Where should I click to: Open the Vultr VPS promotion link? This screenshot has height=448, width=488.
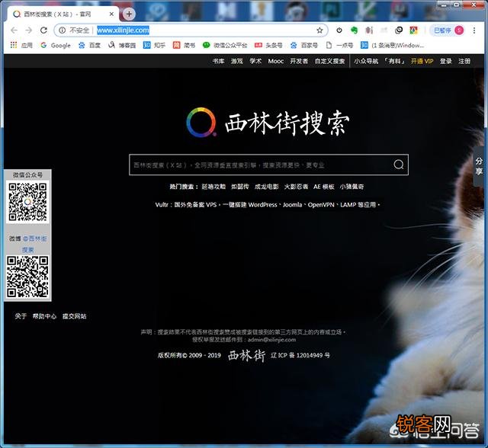(x=268, y=204)
